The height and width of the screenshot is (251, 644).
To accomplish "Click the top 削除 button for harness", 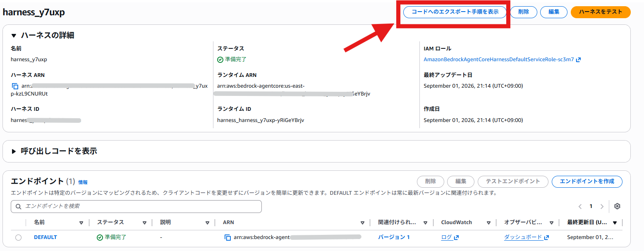I will point(523,12).
